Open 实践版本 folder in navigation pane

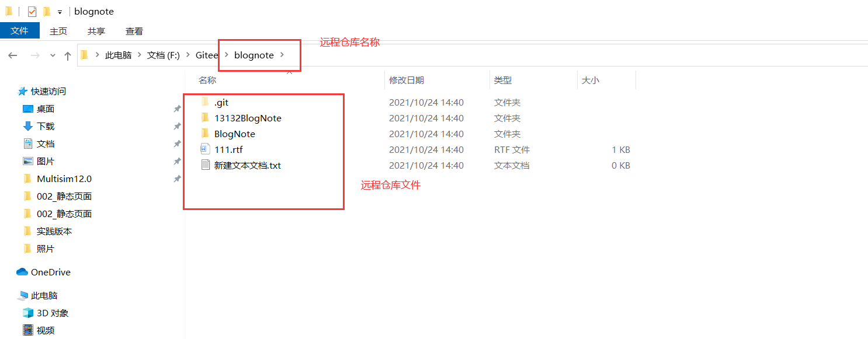point(54,231)
